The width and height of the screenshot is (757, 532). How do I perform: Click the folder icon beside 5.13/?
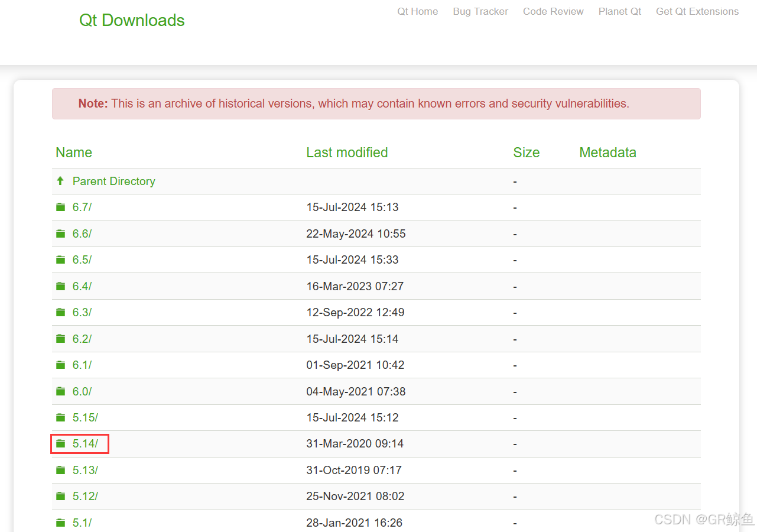point(60,470)
